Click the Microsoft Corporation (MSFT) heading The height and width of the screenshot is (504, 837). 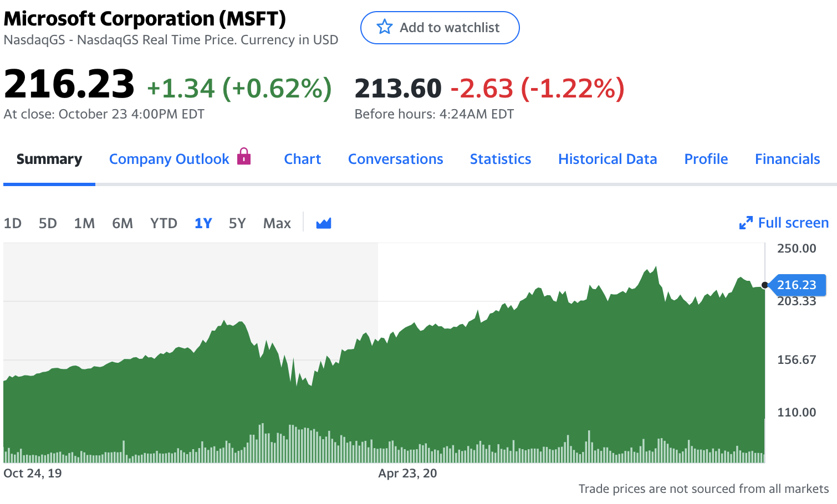[145, 19]
